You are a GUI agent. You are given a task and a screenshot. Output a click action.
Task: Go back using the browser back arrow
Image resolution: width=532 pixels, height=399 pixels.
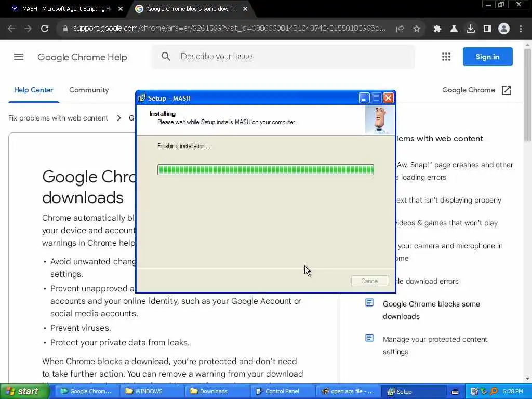tap(11, 29)
